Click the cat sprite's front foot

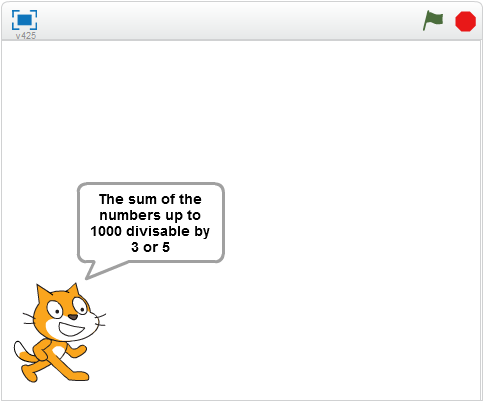(x=80, y=376)
